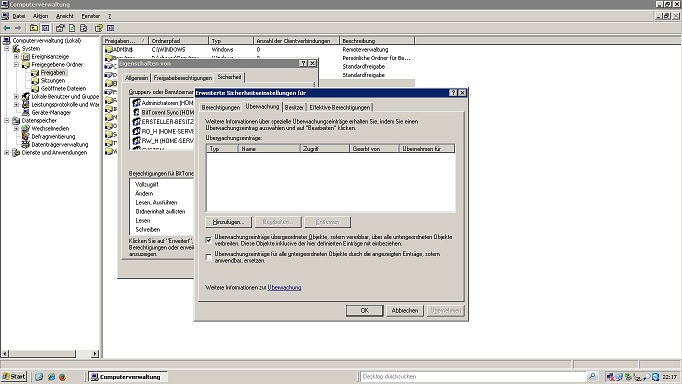Click the Properties icon in the toolbar
Screen dimensions: 682x384
pyautogui.click(x=60, y=28)
